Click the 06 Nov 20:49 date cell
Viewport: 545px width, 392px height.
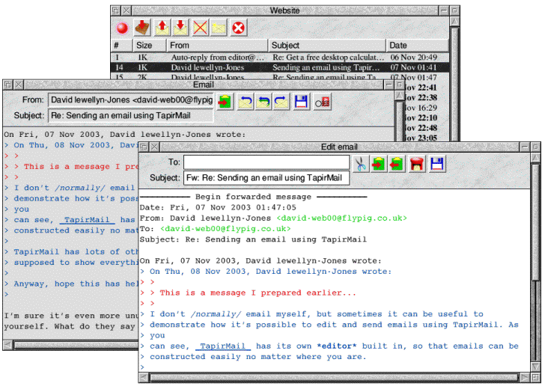413,58
